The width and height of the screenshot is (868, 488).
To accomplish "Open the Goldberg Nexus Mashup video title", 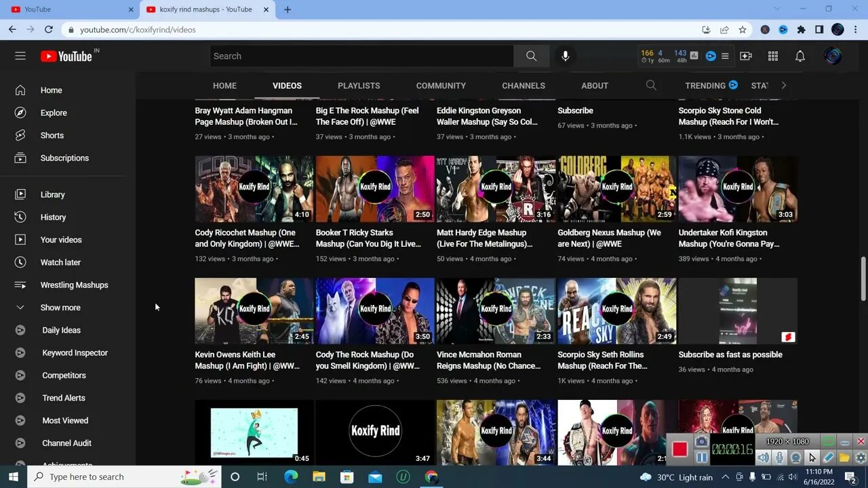I will (x=610, y=238).
